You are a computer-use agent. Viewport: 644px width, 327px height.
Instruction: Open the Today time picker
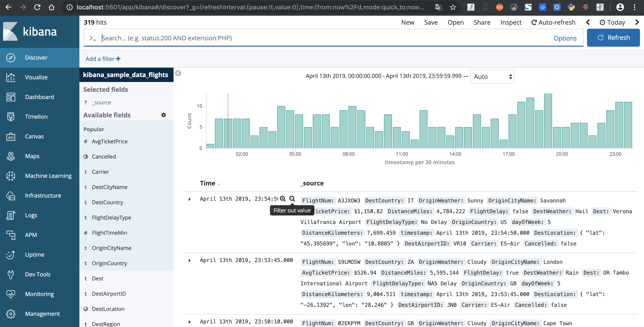[612, 22]
